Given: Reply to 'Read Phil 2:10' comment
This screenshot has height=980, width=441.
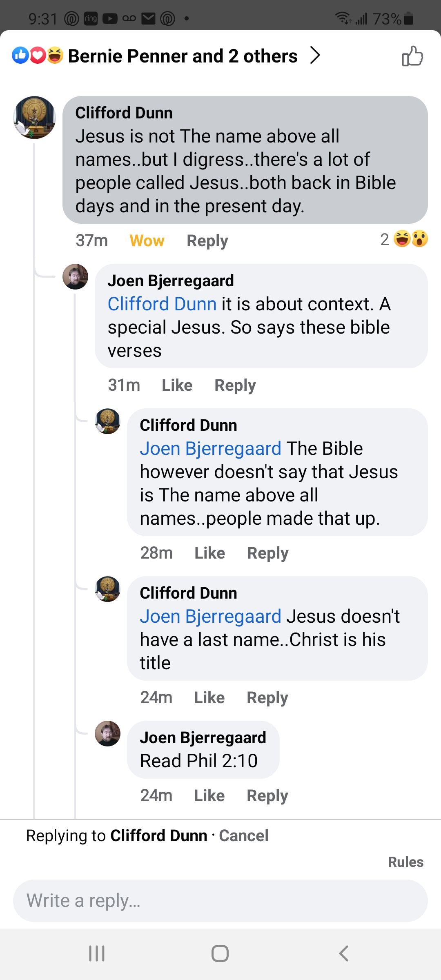Looking at the screenshot, I should [267, 795].
